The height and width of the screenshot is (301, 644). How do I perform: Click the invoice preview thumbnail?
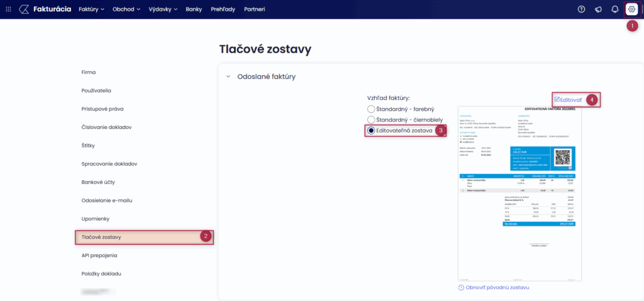520,193
